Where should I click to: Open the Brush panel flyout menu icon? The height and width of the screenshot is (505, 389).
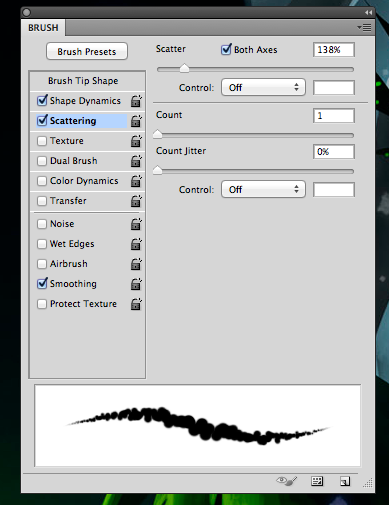pyautogui.click(x=364, y=27)
